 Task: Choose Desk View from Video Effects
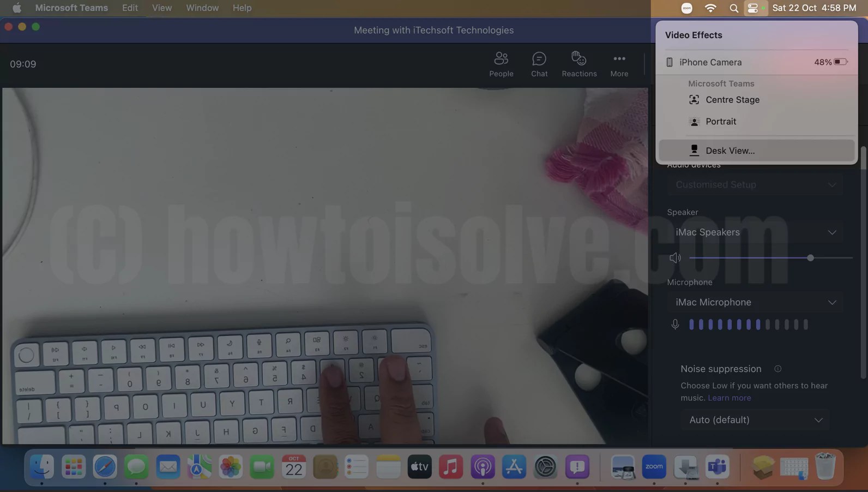[x=756, y=151]
